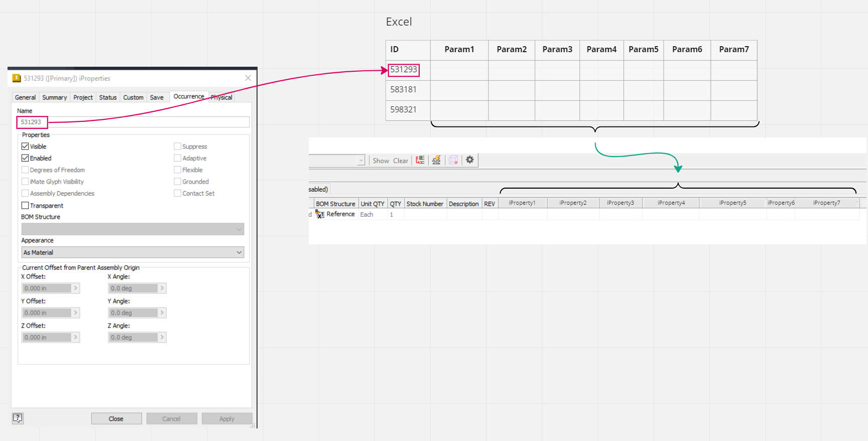
Task: Select the 583181 cell in the Excel table
Action: point(408,90)
